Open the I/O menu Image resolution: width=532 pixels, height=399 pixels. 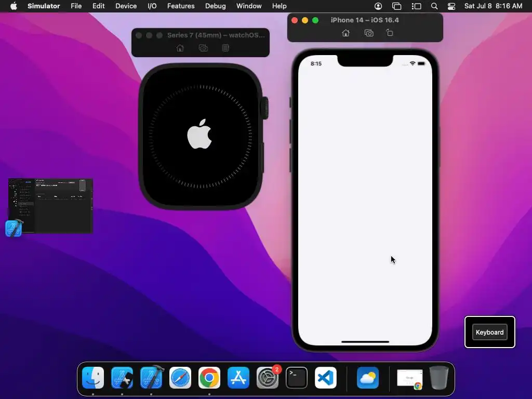(x=152, y=6)
